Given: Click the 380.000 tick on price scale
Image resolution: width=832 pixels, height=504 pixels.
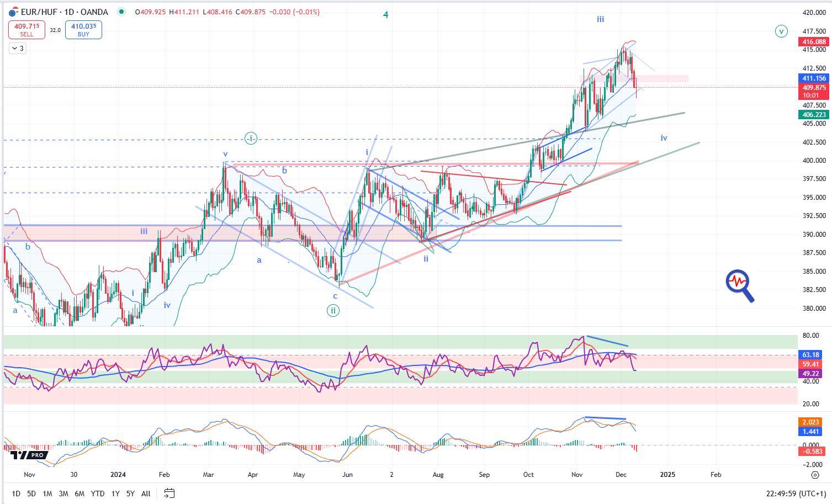Looking at the screenshot, I should (814, 308).
